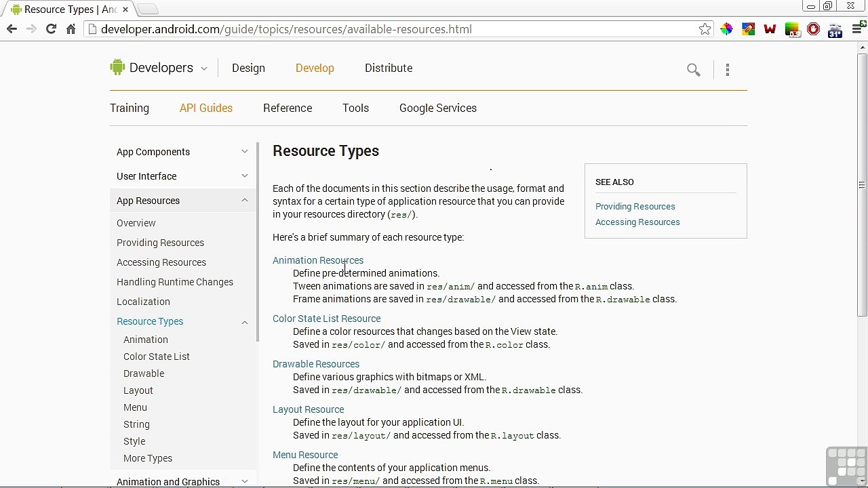Click the Developers site title text
The width and height of the screenshot is (868, 488).
click(161, 68)
